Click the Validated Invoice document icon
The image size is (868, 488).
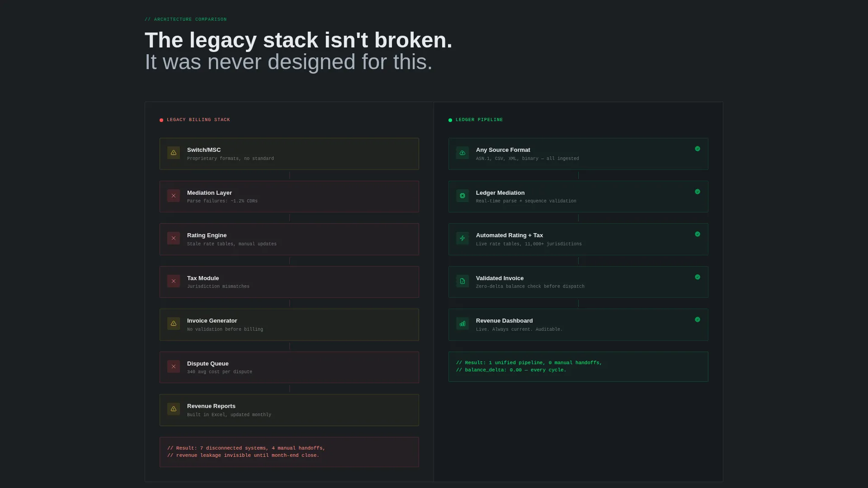pos(462,281)
